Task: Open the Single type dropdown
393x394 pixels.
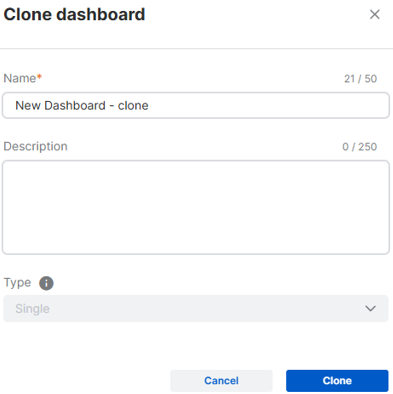Action: [196, 308]
